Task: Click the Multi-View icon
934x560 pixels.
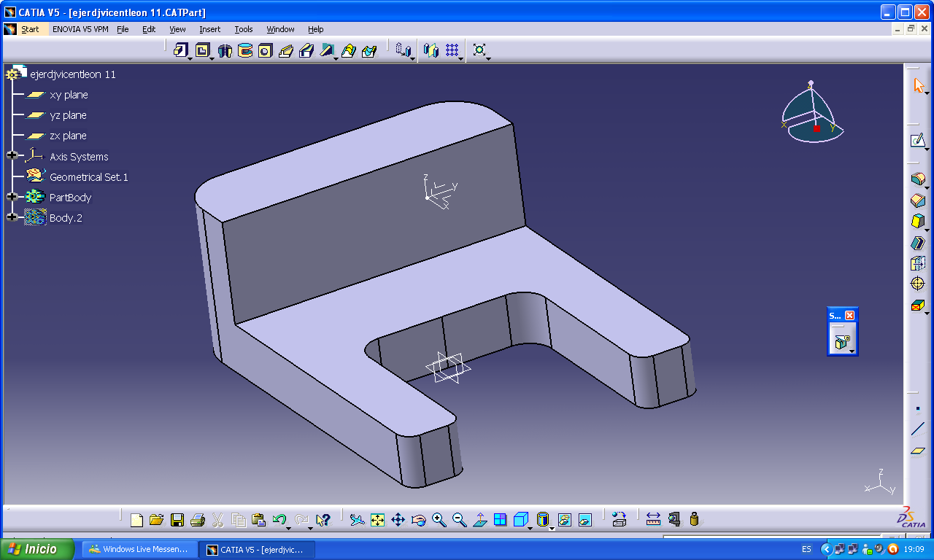Action: (x=500, y=520)
